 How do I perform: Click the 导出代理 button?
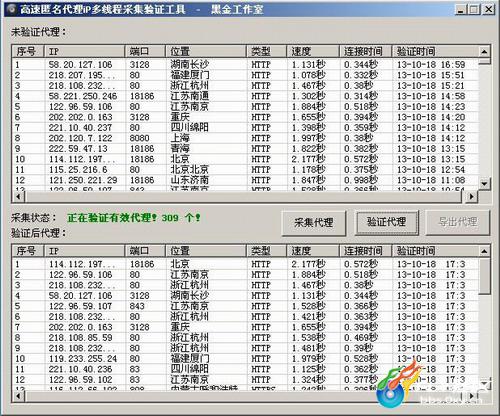[458, 222]
